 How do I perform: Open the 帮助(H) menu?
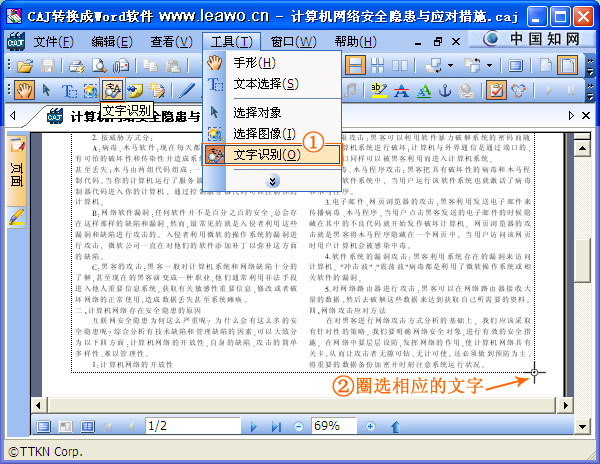coord(355,41)
